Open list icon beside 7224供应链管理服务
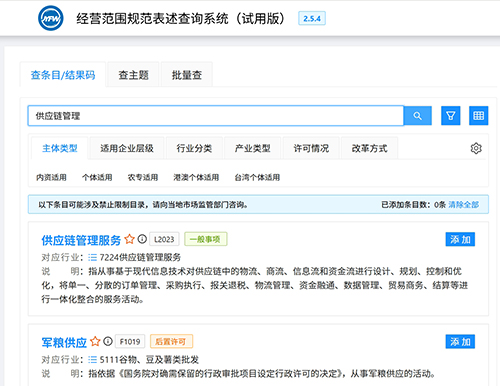The height and width of the screenshot is (386, 500). [x=92, y=257]
